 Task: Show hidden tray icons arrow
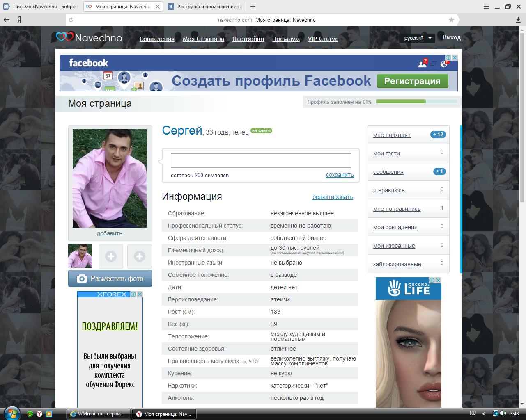click(x=484, y=413)
